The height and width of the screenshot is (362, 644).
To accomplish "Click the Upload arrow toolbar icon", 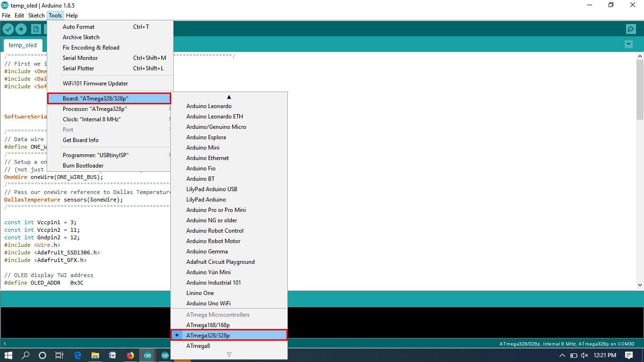I will click(21, 29).
